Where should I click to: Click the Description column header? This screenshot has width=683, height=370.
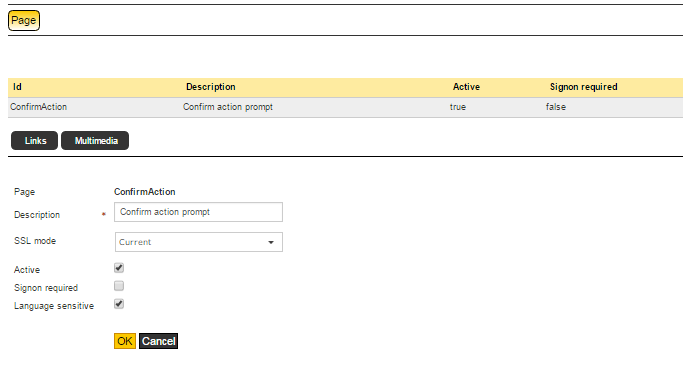click(x=211, y=87)
